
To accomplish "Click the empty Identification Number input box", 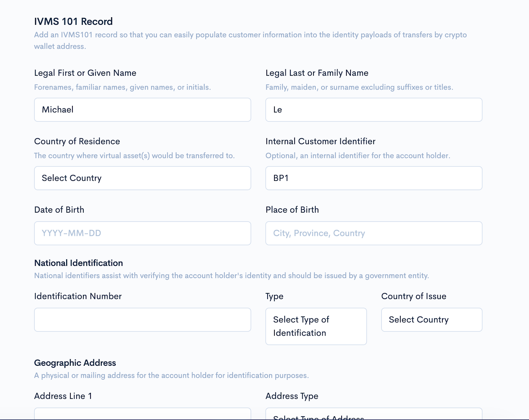I will pyautogui.click(x=142, y=320).
